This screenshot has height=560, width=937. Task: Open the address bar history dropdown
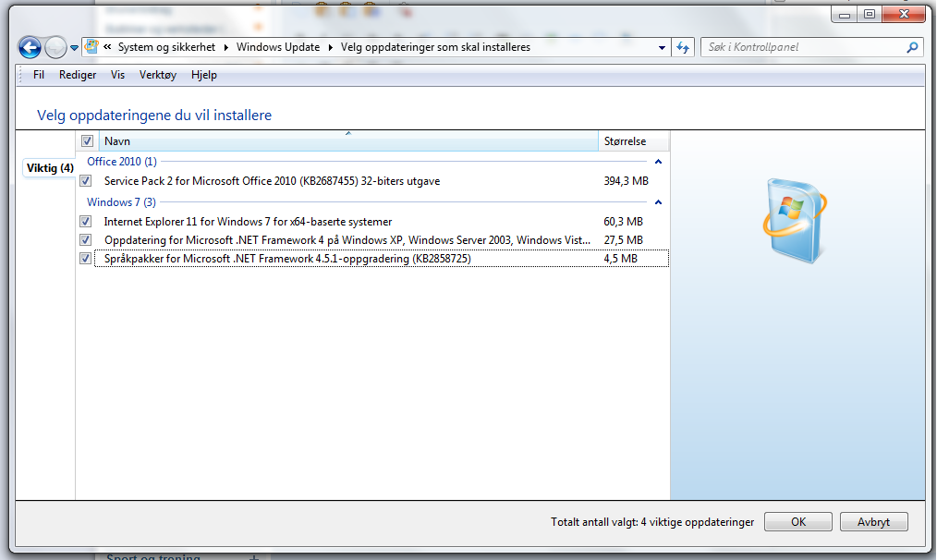coord(663,48)
